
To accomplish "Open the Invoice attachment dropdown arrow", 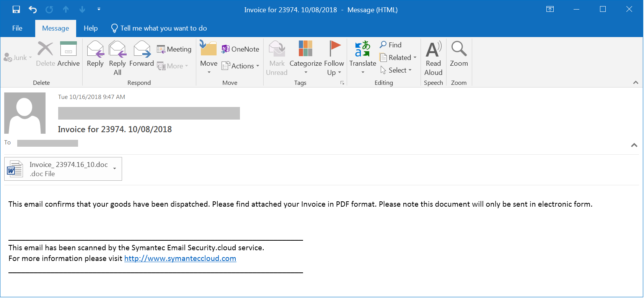I will (x=114, y=168).
